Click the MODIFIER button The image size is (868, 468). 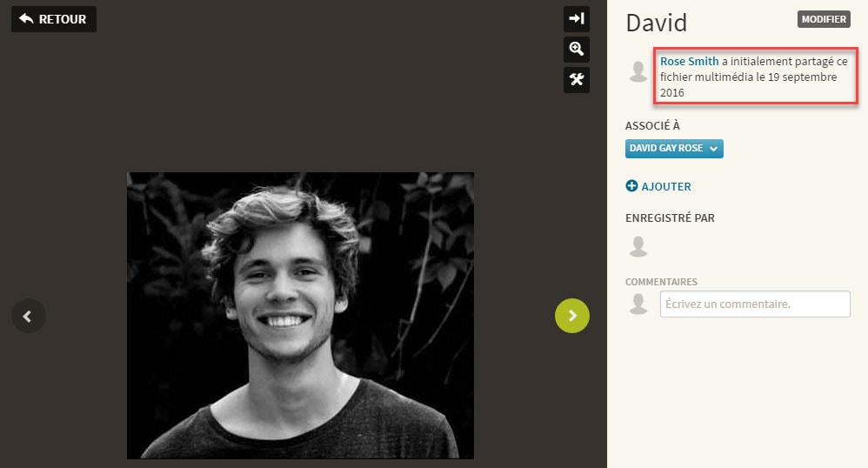[x=824, y=19]
